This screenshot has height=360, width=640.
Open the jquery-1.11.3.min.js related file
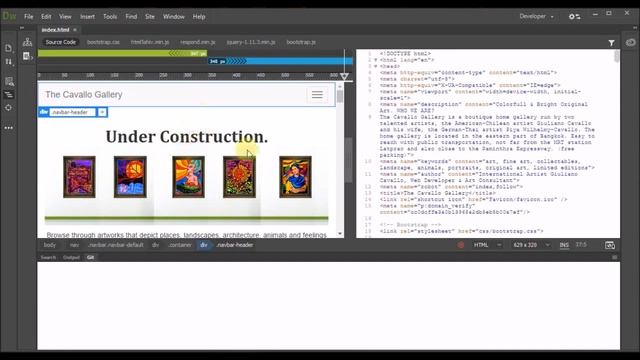pos(251,42)
